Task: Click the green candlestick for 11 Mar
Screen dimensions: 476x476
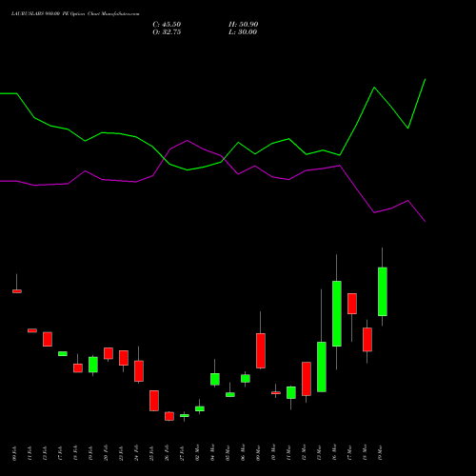Action: (x=291, y=392)
